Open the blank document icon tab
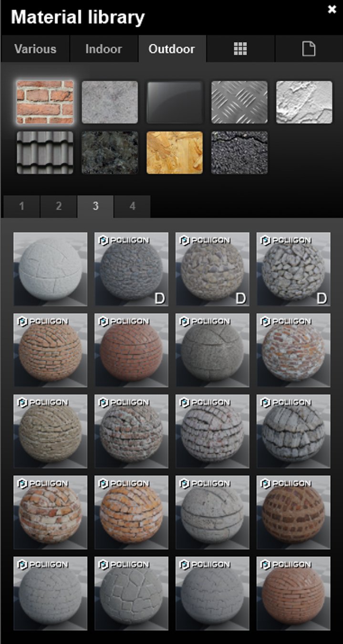Image resolution: width=343 pixels, height=644 pixels. (x=309, y=49)
